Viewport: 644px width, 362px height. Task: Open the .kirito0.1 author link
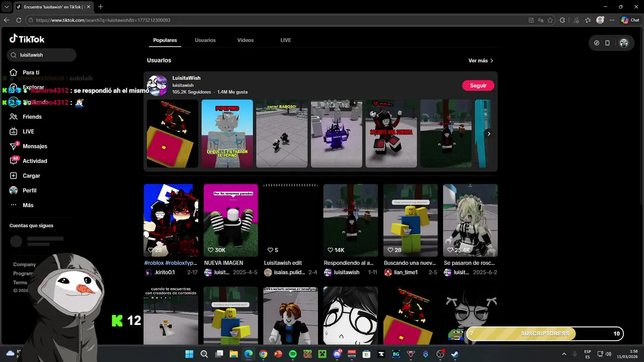point(165,273)
